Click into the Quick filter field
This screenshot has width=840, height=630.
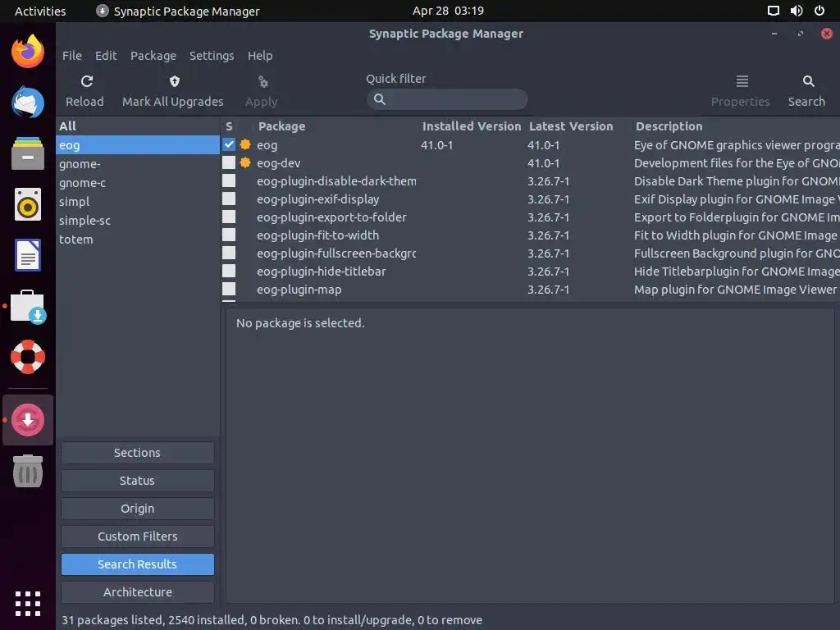(x=447, y=99)
